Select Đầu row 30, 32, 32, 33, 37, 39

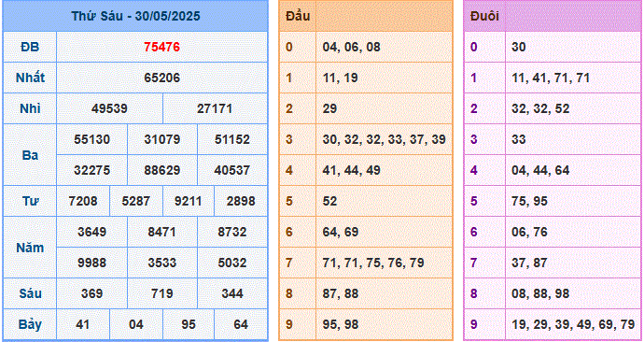pyautogui.click(x=384, y=139)
